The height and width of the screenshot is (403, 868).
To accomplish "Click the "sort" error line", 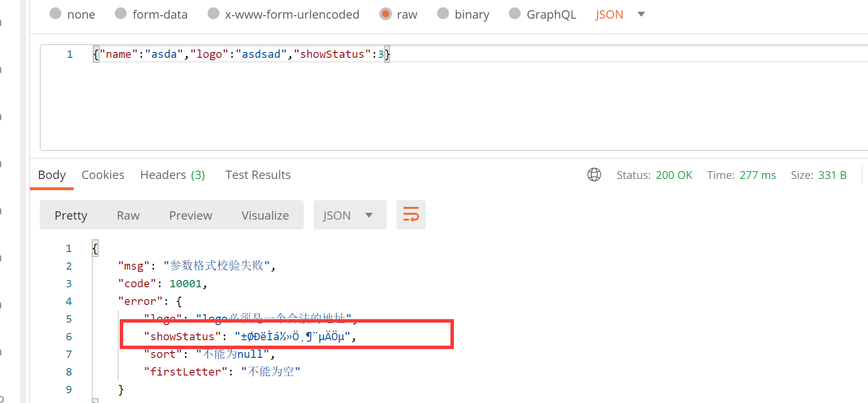I will 210,354.
